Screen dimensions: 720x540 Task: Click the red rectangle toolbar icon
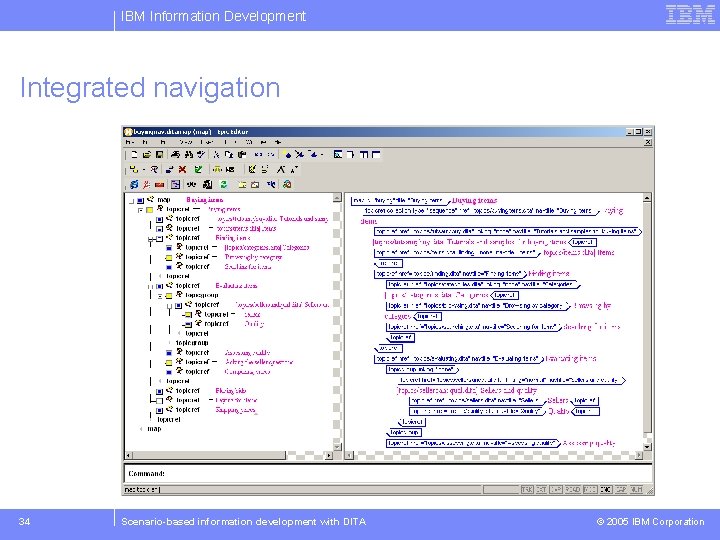point(159,185)
